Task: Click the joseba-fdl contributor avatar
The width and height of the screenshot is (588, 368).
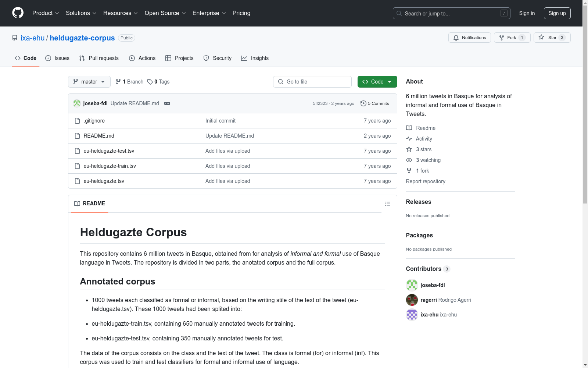Action: pos(412,285)
